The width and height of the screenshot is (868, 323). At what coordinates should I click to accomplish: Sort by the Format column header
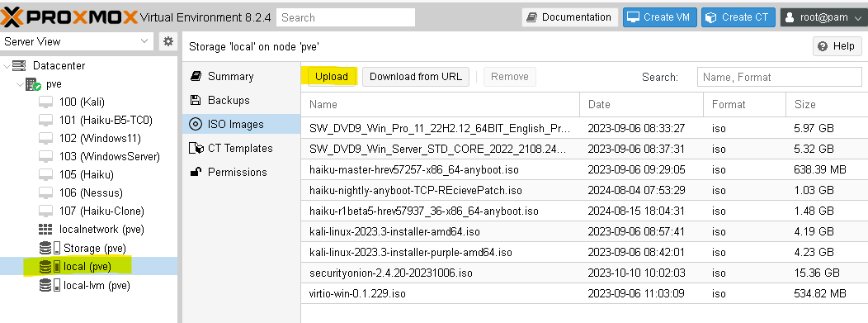[x=744, y=104]
